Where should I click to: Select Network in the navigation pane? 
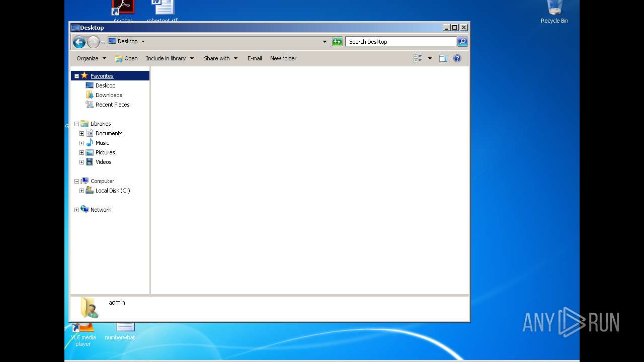[101, 210]
